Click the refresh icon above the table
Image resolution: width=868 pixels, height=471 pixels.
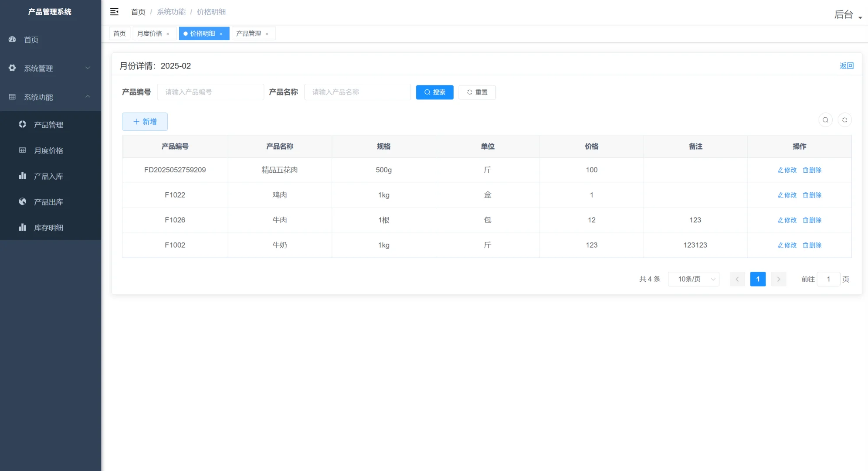[x=845, y=119]
